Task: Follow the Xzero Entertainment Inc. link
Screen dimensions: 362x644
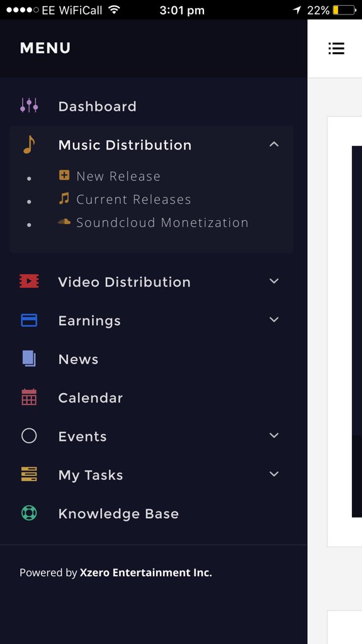Action: (146, 572)
